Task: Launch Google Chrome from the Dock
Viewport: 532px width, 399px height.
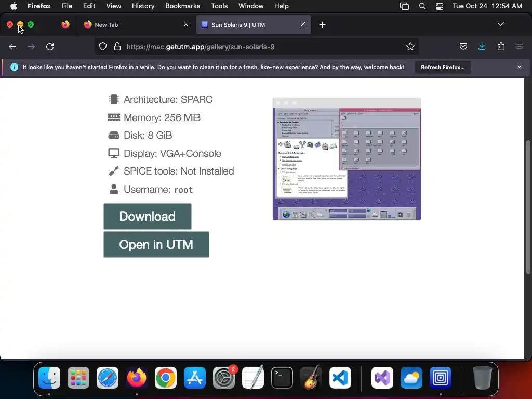Action: (x=166, y=378)
